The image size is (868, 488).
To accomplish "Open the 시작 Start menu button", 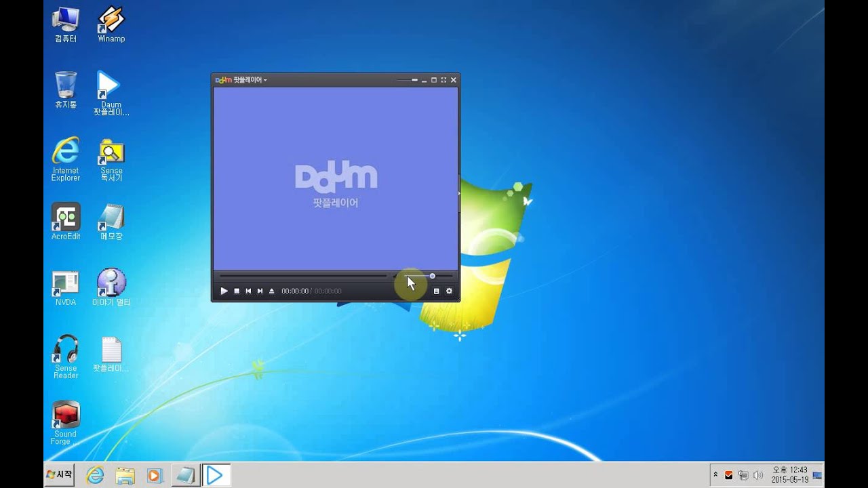I will click(x=59, y=475).
